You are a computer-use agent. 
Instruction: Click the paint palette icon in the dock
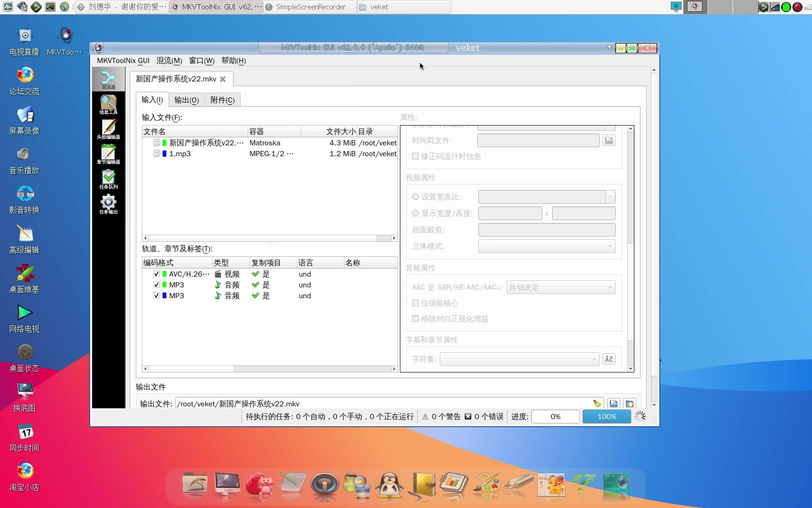(x=487, y=485)
